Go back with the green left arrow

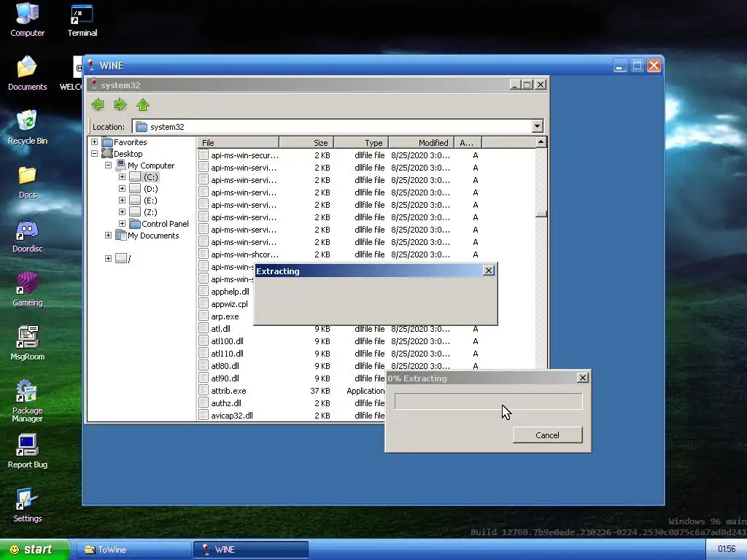click(x=98, y=104)
